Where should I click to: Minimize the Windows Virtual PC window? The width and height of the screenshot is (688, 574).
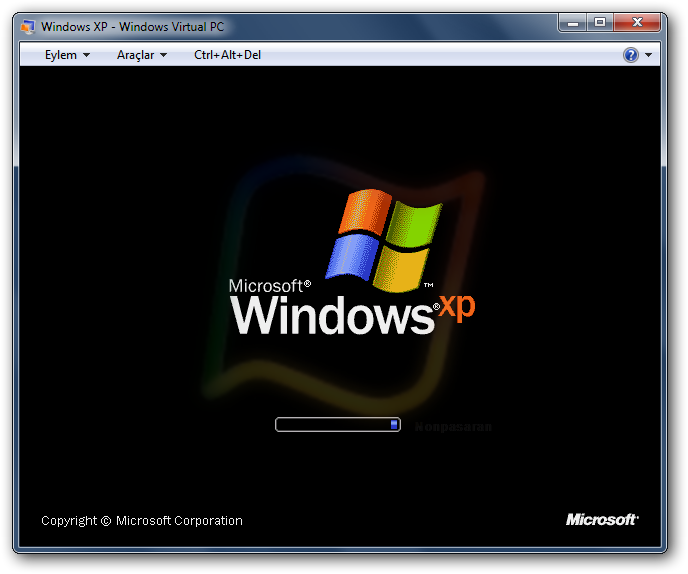click(573, 23)
